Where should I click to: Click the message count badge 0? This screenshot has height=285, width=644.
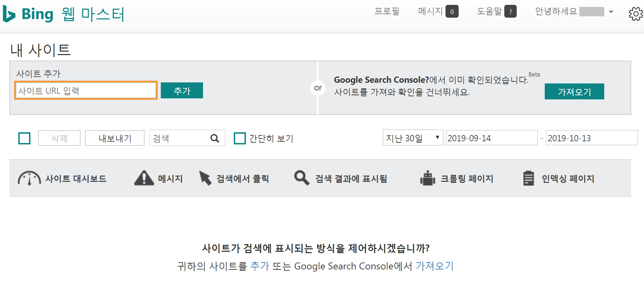452,11
